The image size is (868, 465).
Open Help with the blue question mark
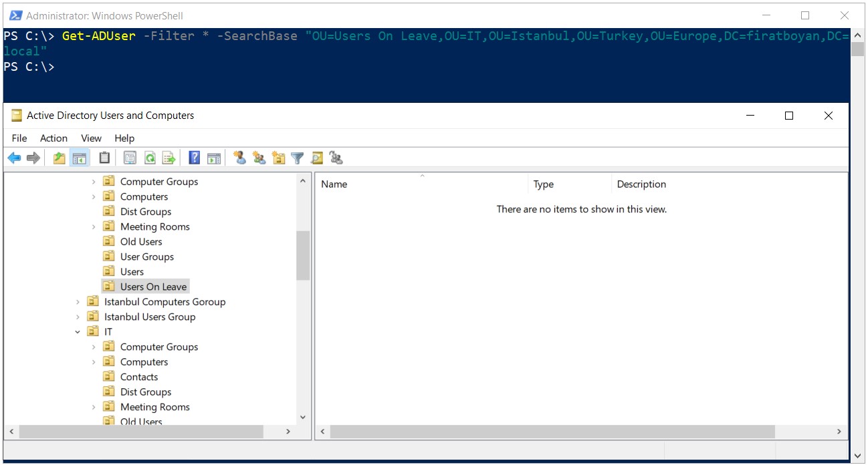pos(195,158)
